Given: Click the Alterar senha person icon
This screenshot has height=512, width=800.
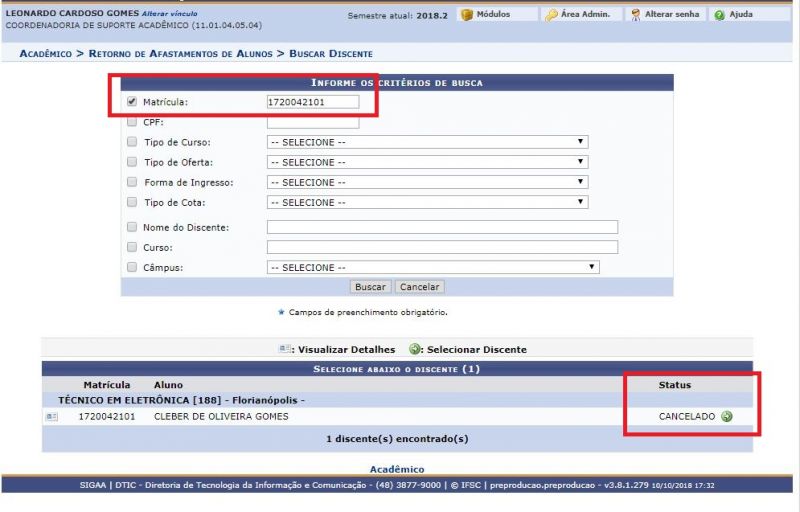Looking at the screenshot, I should tap(636, 15).
